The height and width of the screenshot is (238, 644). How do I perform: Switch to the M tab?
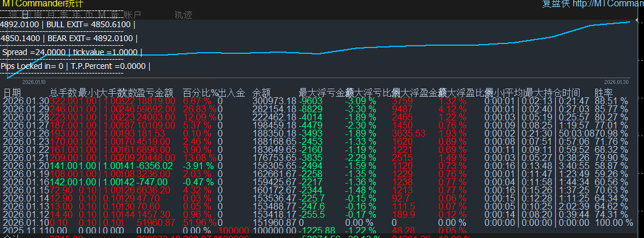coord(102,15)
